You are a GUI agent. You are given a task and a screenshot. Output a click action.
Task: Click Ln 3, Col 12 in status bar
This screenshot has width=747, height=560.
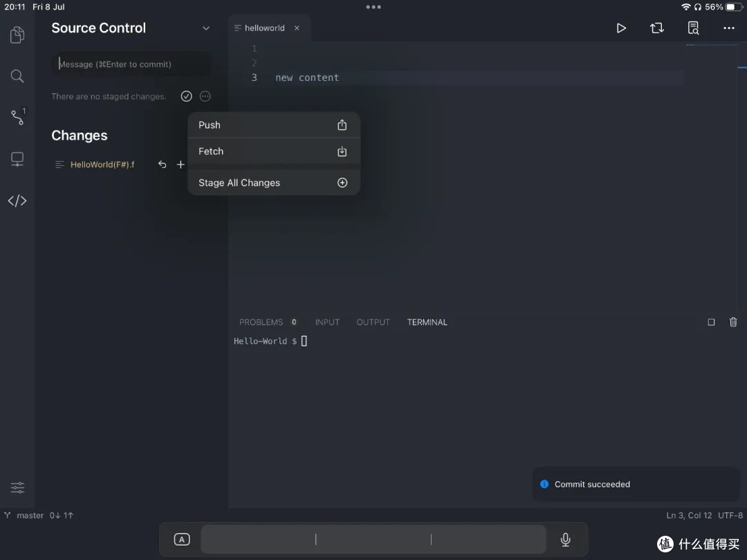click(x=689, y=515)
